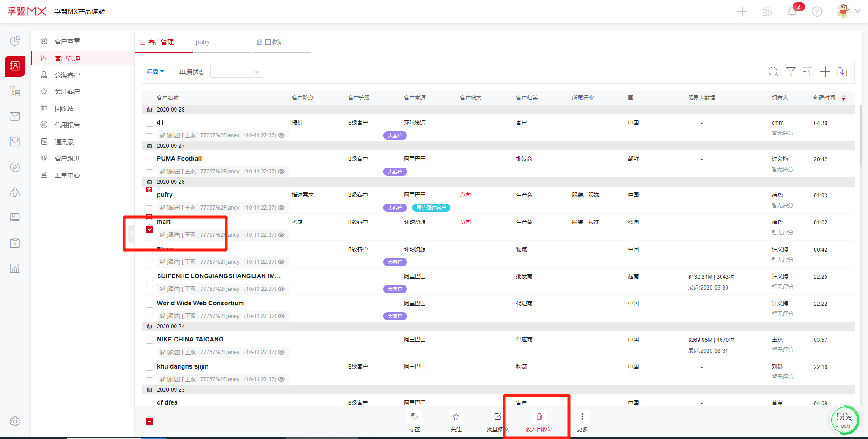The image size is (868, 439).
Task: Uncheck the mart customer checkbox
Action: point(150,229)
